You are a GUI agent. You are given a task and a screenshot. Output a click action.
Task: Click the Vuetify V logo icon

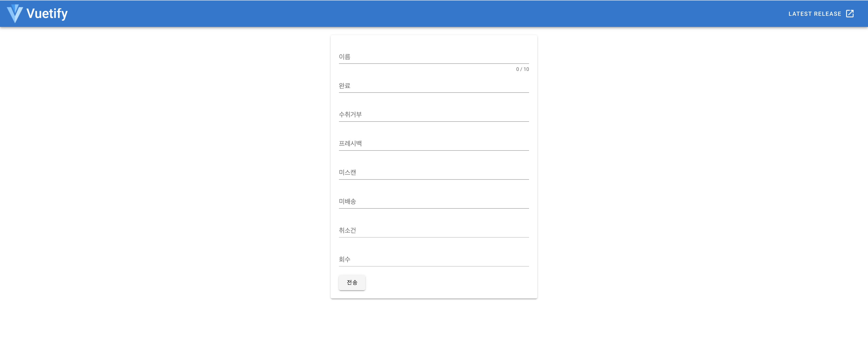coord(15,13)
